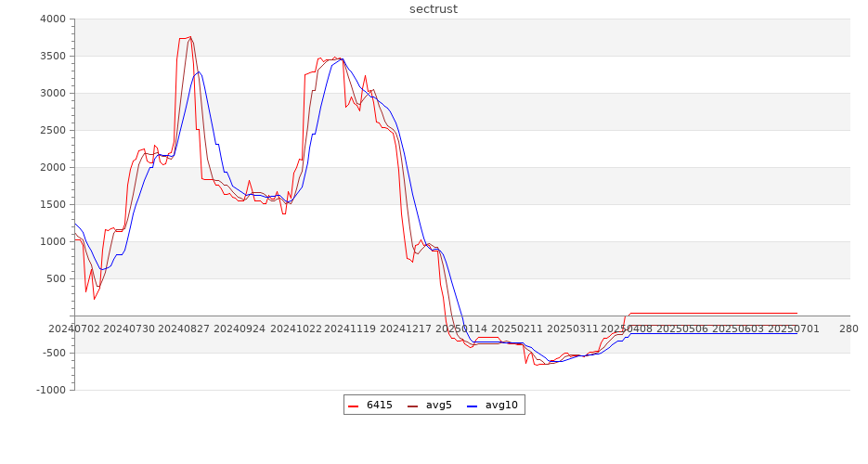Image resolution: width=868 pixels, height=464 pixels.
Task: Select the avg10 legend label
Action: (501, 405)
